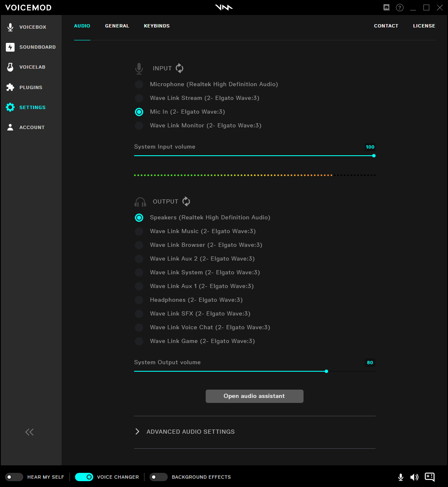Open the feedback chat icon at bottom right
The width and height of the screenshot is (448, 487).
[x=430, y=477]
